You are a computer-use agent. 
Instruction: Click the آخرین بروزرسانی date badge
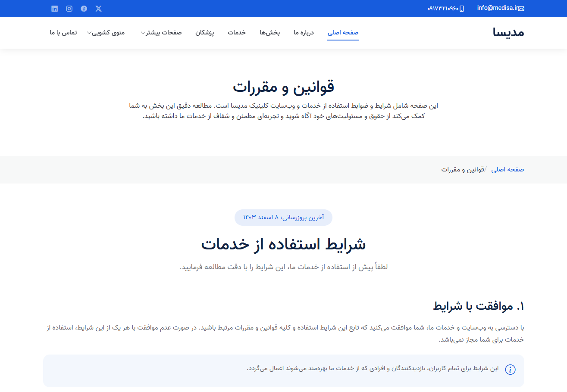pos(283,217)
